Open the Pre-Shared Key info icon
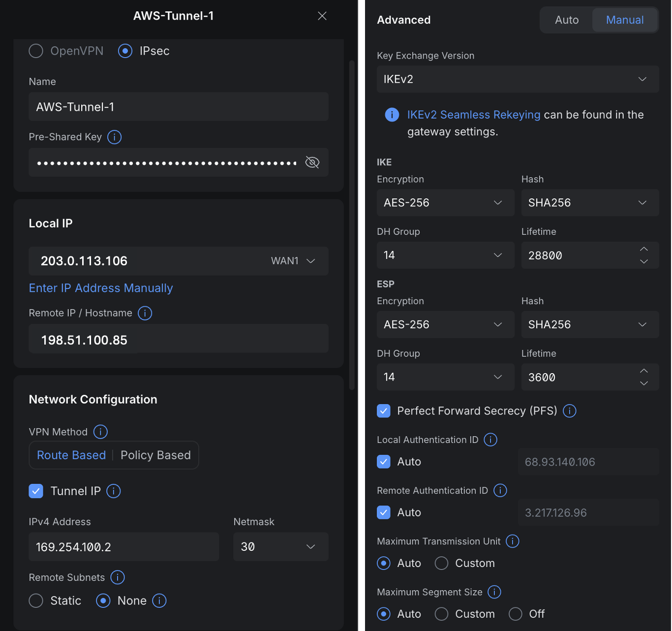The width and height of the screenshot is (672, 631). coord(115,137)
